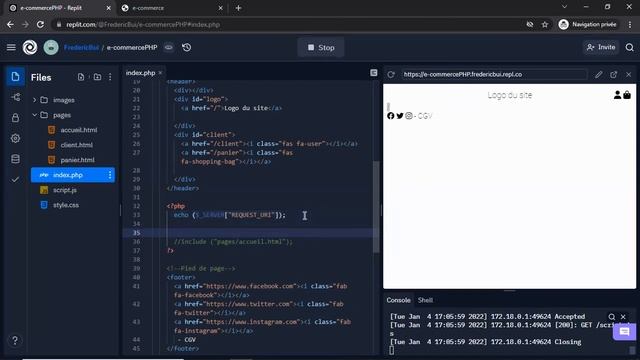Click the webview edit pencil icon
Image resolution: width=640 pixels, height=360 pixels.
598,75
